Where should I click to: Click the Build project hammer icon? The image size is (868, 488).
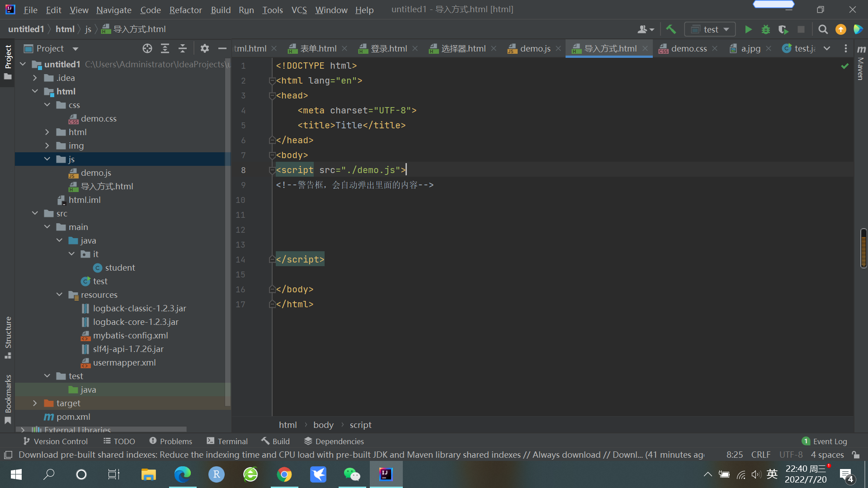tap(671, 30)
